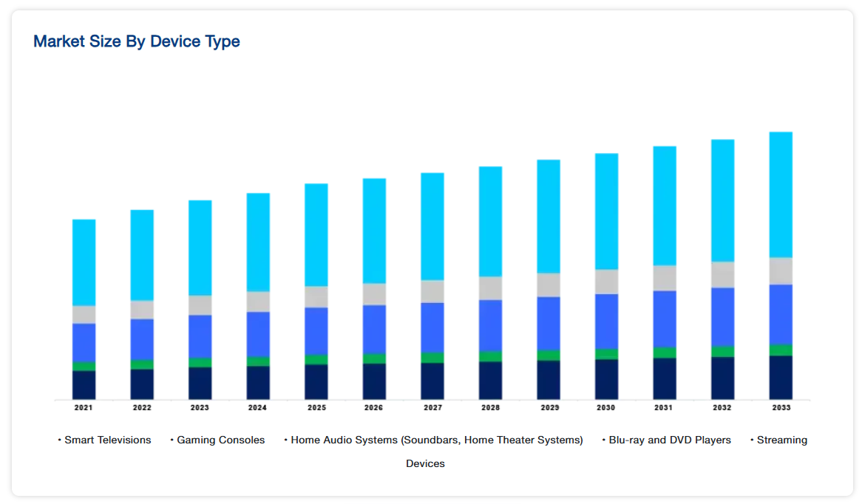Viewport: 862px width, 504px height.
Task: Click light blue top segment of 2032 bar
Action: pyautogui.click(x=723, y=200)
